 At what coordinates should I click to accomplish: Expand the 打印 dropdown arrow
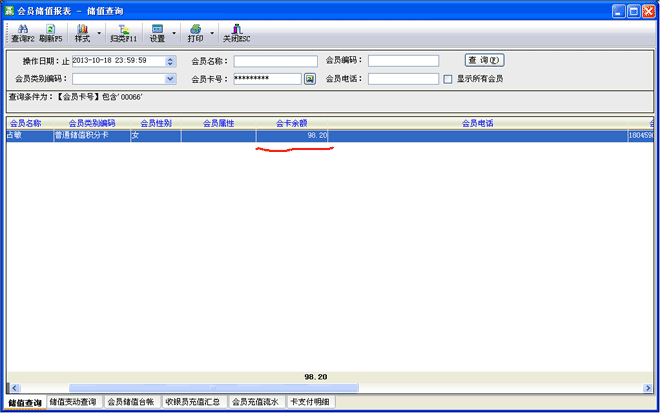[x=213, y=33]
